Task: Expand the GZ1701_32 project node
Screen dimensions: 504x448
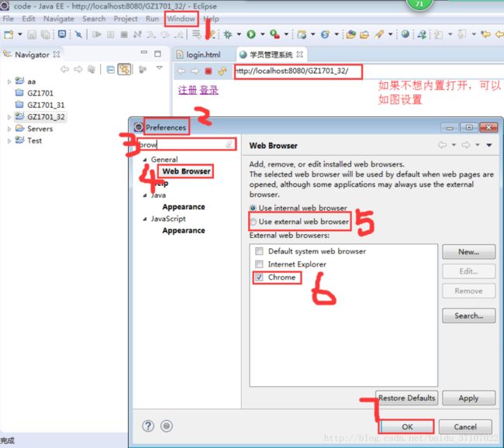Action: click(x=9, y=117)
